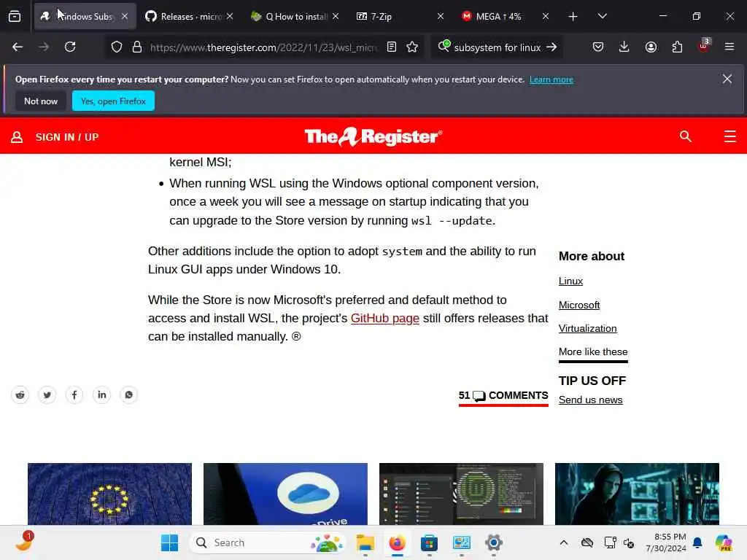Open Linux Mint terminal article thumbnail

pyautogui.click(x=461, y=494)
